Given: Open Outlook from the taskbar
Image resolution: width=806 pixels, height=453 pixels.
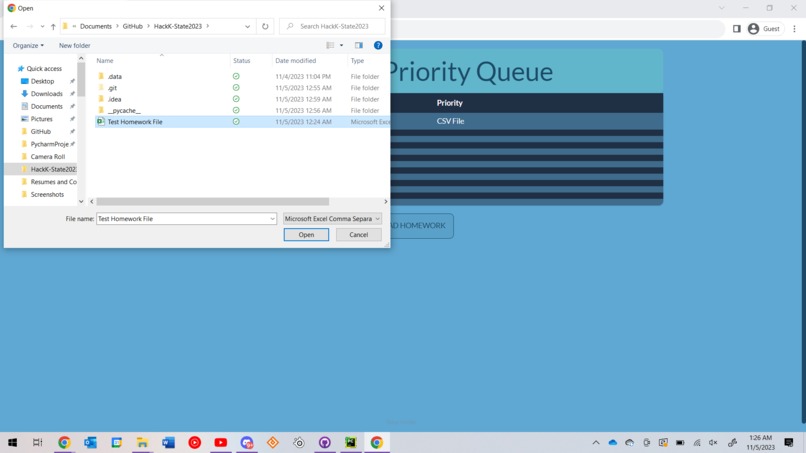Looking at the screenshot, I should coord(90,442).
